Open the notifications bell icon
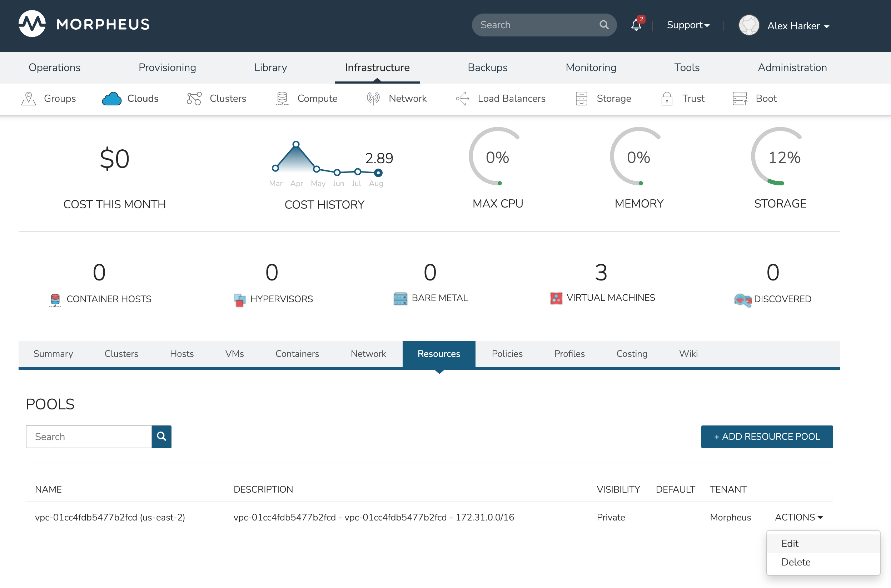Screen dimensions: 891x588 pos(636,25)
